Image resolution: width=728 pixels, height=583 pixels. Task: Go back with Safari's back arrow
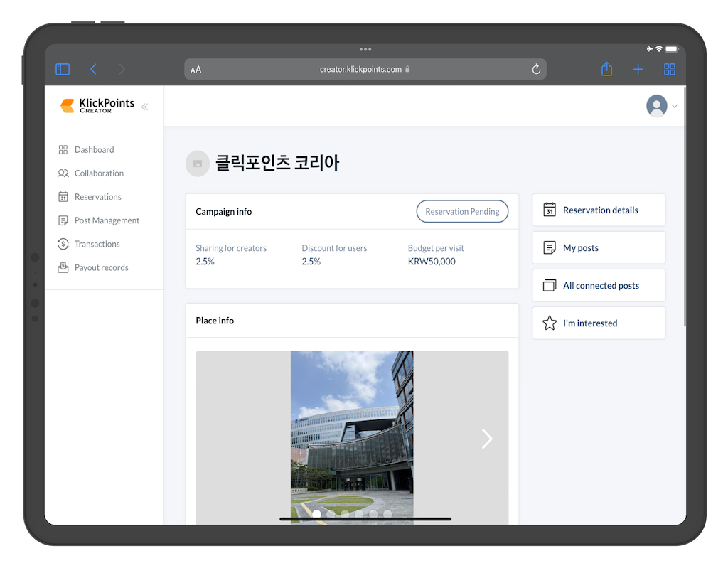pos(93,69)
